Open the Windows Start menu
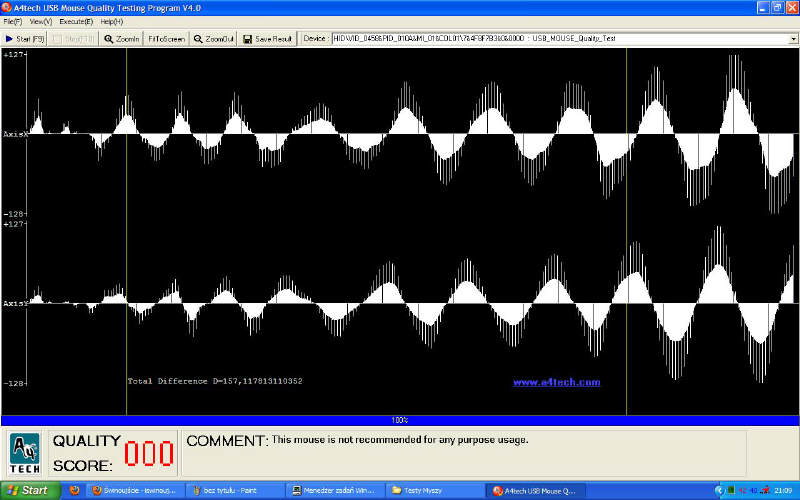The width and height of the screenshot is (800, 500). [30, 490]
